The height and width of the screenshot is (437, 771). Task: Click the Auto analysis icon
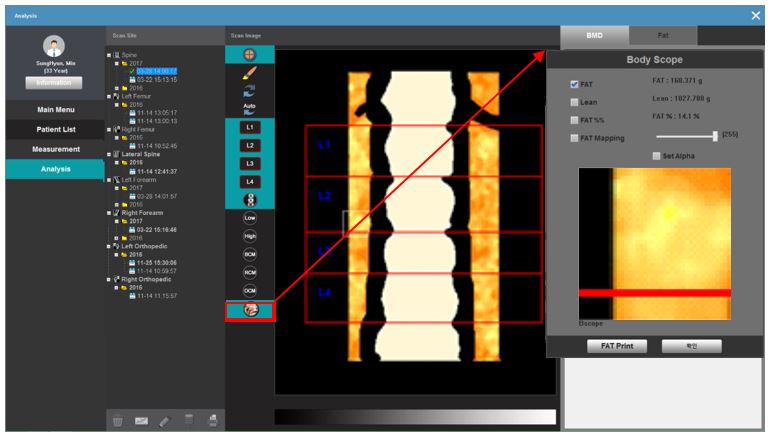[249, 105]
